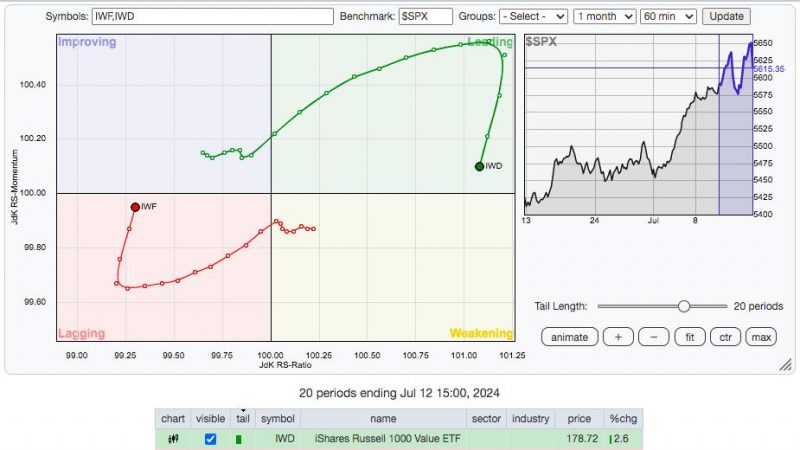
Task: Click the max button
Action: [x=761, y=337]
